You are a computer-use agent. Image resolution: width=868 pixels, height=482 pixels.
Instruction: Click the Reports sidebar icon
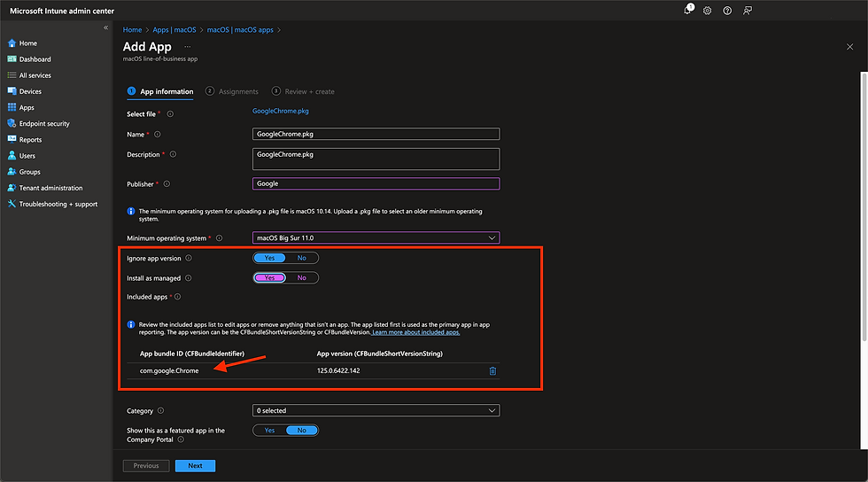point(12,140)
